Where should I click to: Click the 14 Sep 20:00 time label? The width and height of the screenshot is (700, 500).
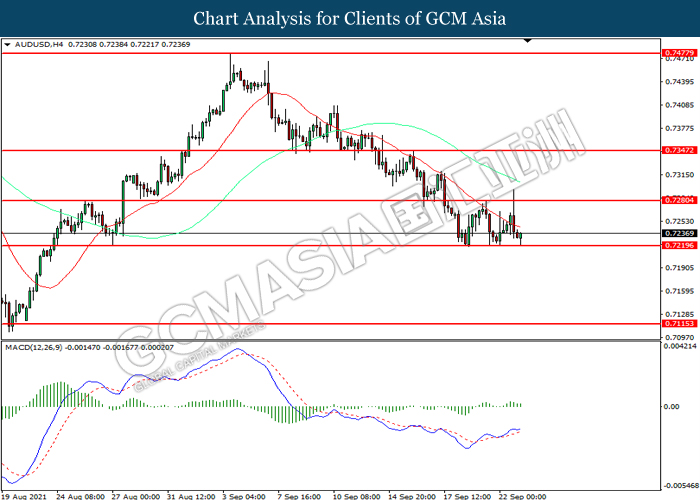(412, 496)
